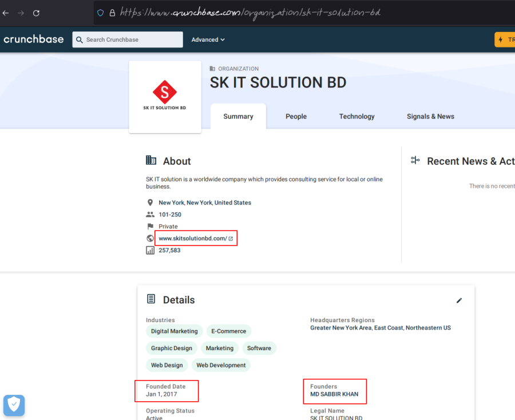Switch to the People tab

296,116
